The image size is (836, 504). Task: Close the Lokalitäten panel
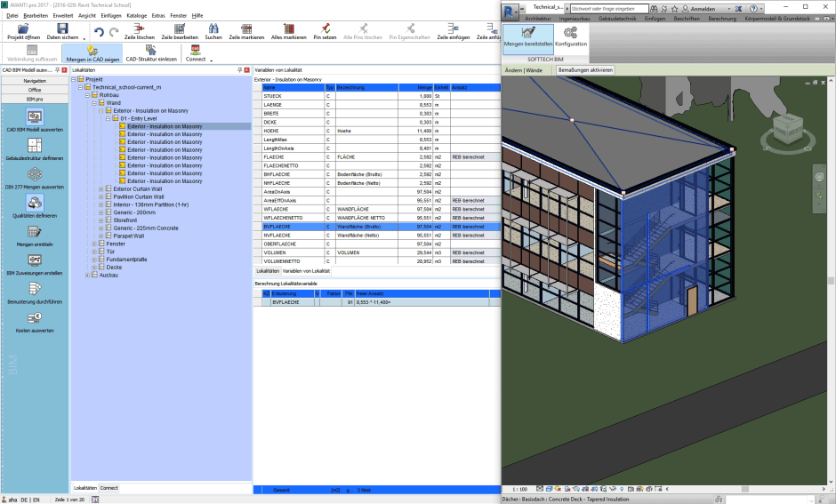coord(247,70)
